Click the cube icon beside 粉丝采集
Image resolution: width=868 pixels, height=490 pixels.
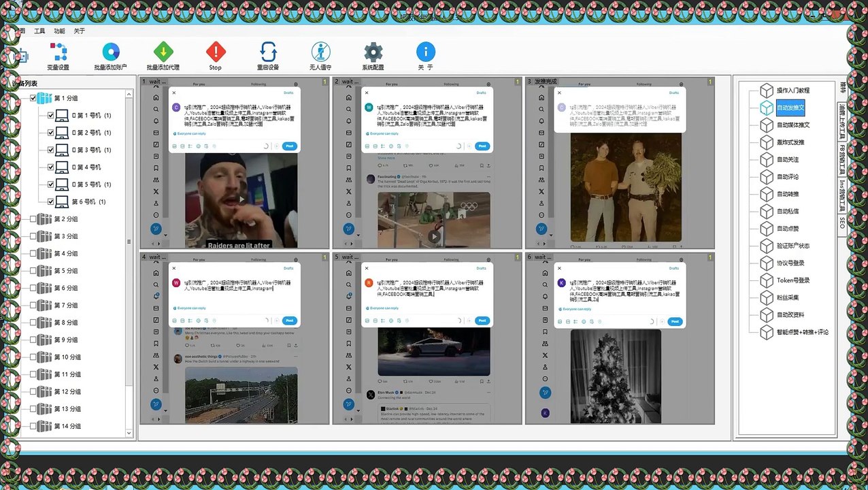767,298
